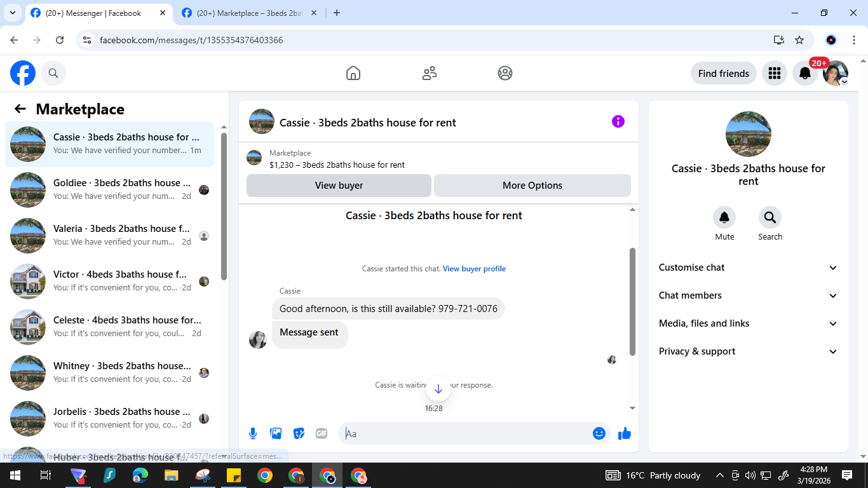Choose a GIF icon in composer
The image size is (868, 488).
(x=322, y=433)
